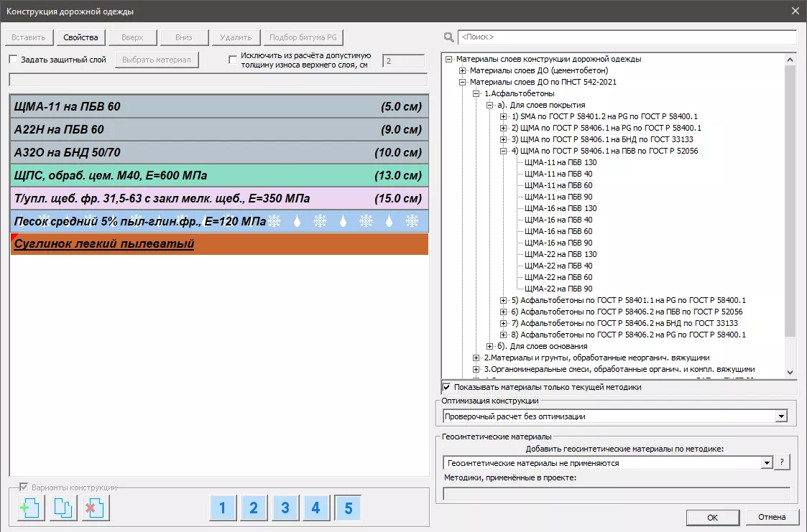Click the question mark help button
807x532 pixels.
[x=782, y=463]
